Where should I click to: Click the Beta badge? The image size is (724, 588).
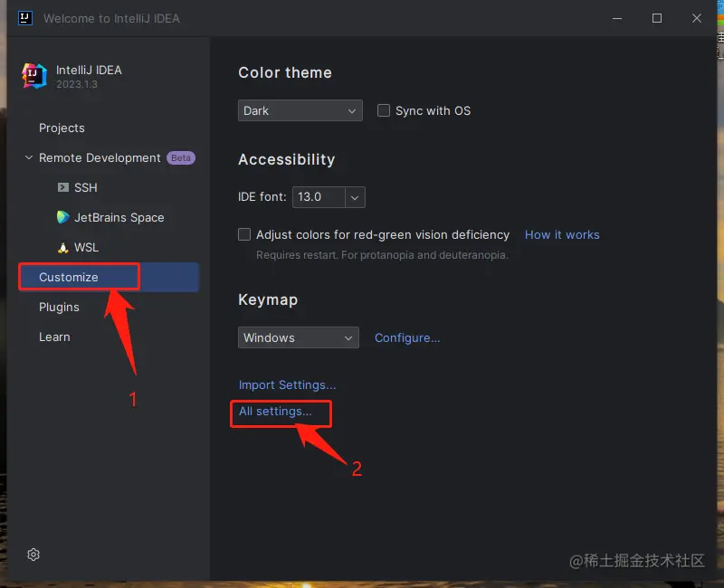tap(180, 157)
